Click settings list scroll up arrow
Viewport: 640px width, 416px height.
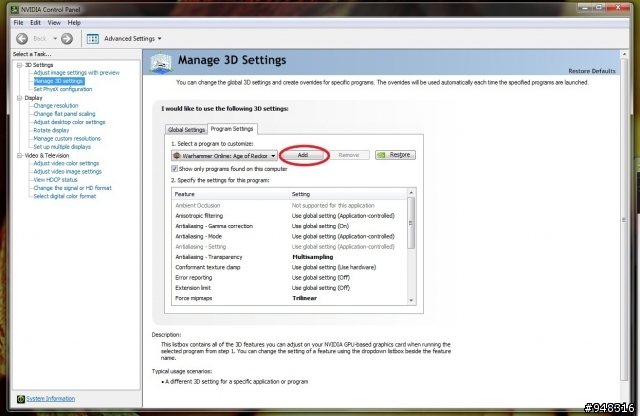coord(411,193)
